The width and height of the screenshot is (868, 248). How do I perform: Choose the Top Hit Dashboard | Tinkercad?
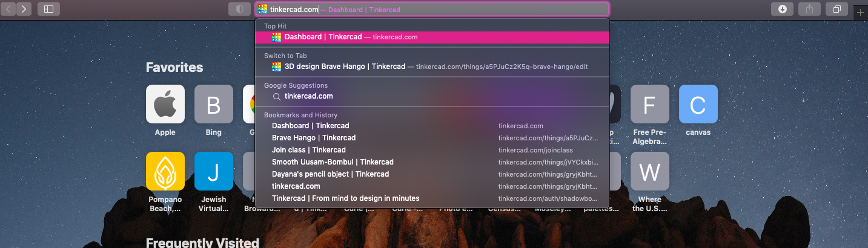point(432,37)
